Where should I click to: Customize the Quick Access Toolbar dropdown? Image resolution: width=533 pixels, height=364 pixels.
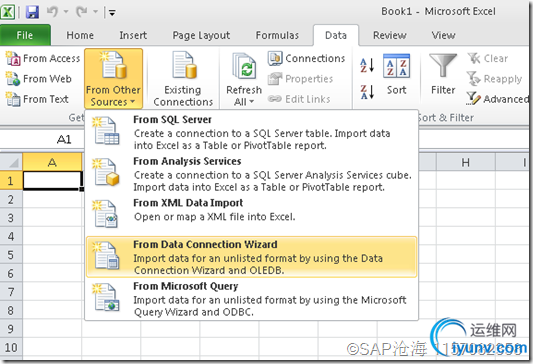[112, 13]
